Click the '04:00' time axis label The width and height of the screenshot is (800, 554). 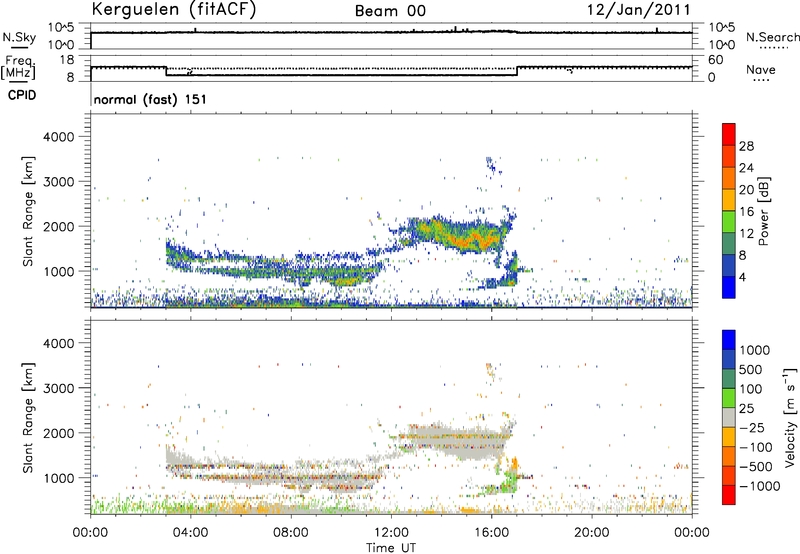click(191, 533)
